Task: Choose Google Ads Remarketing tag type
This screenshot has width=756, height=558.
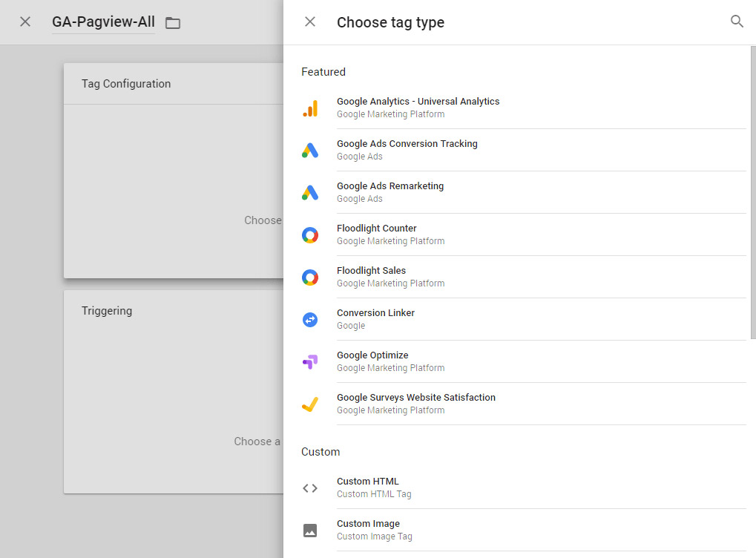Action: click(x=524, y=192)
